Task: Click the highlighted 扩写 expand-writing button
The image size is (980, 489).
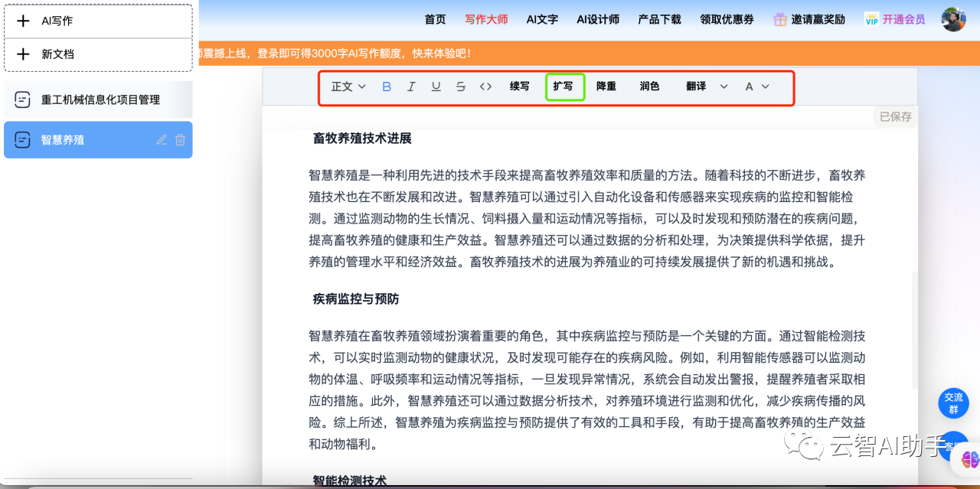Action: pyautogui.click(x=564, y=86)
